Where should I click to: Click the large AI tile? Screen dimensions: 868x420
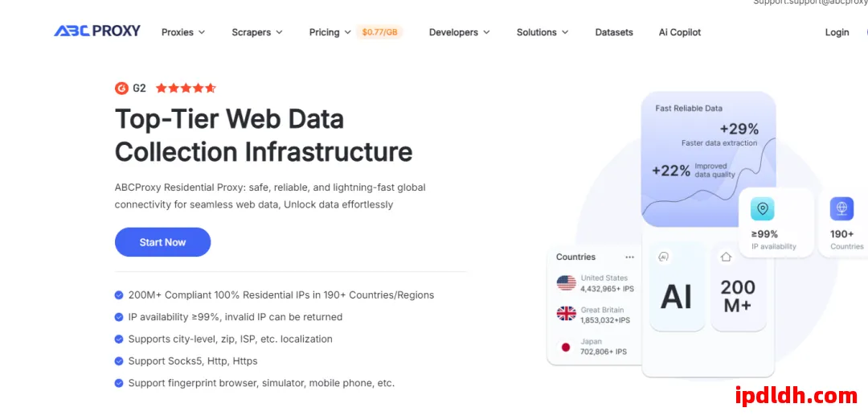point(677,286)
